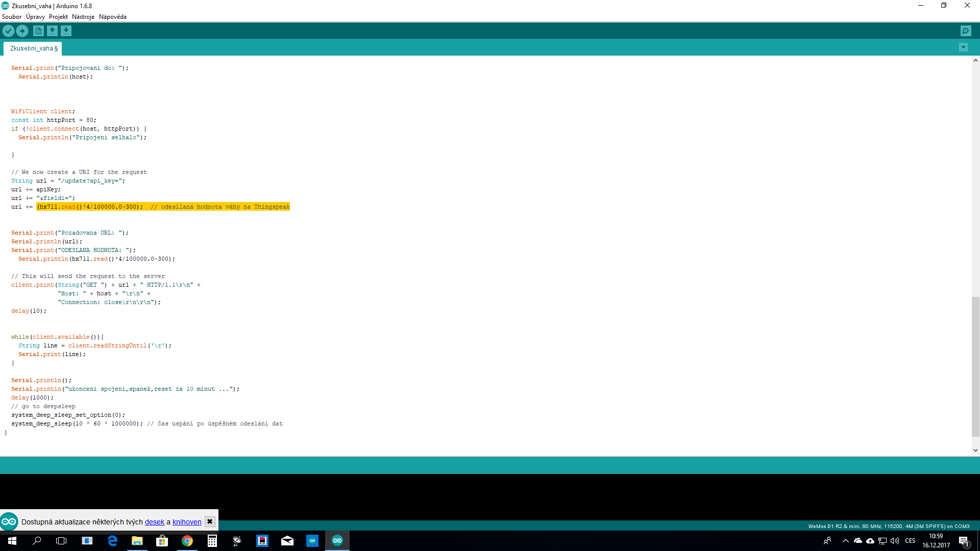The image size is (980, 551).
Task: Expand the tab options dropdown arrow
Action: click(963, 47)
